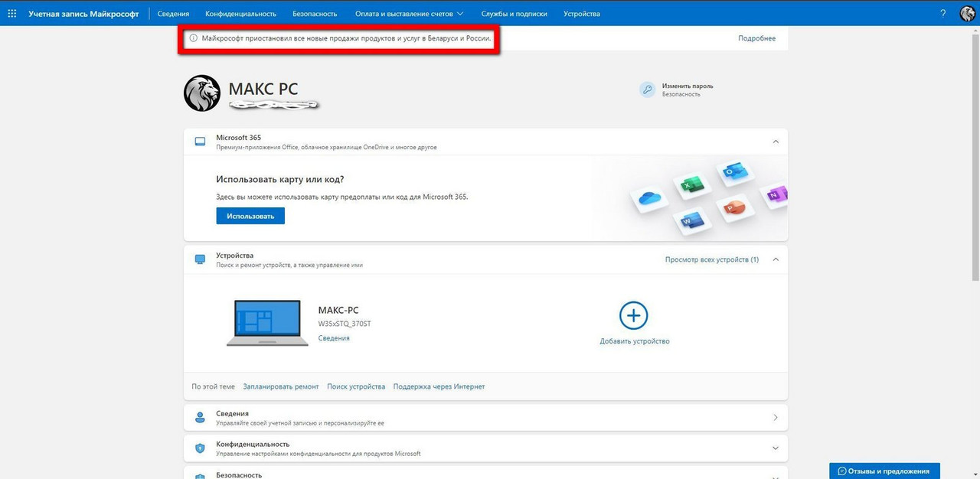Open the Сведения row arrow

pos(776,418)
